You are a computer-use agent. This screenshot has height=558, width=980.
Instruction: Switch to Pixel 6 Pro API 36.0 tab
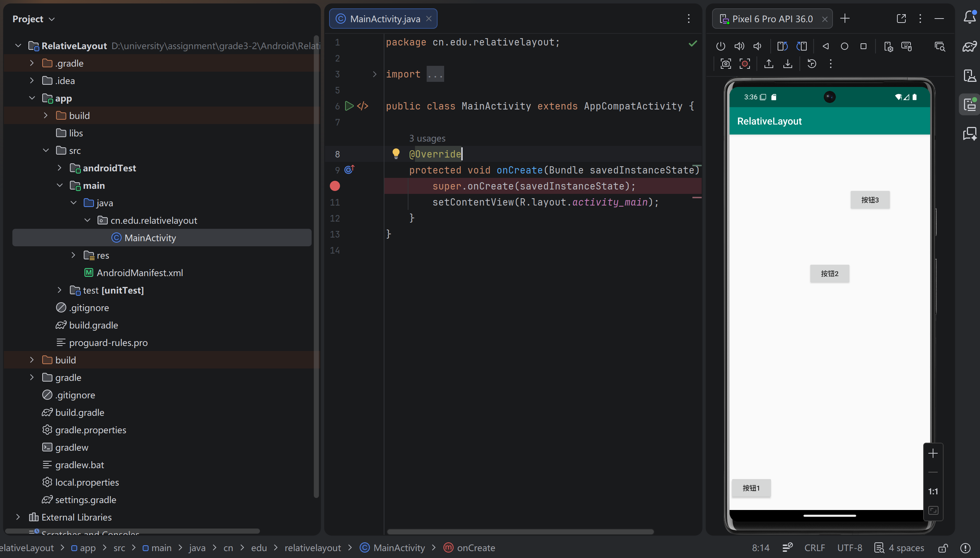[x=772, y=19]
